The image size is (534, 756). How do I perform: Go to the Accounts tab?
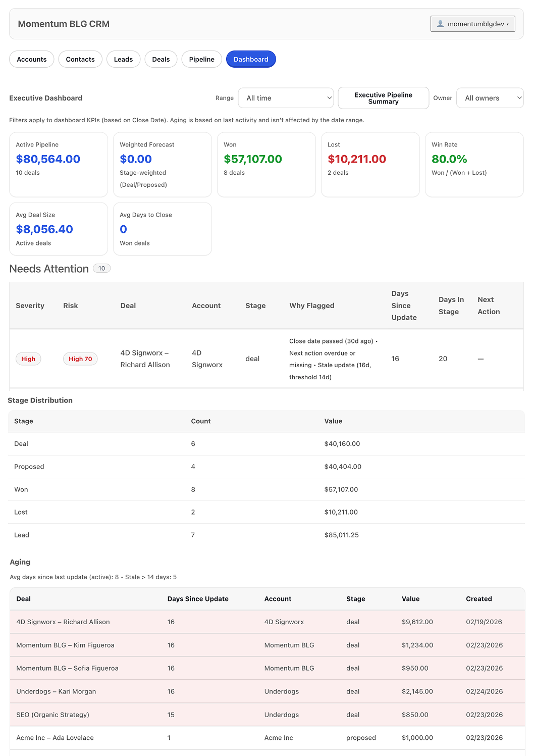32,59
